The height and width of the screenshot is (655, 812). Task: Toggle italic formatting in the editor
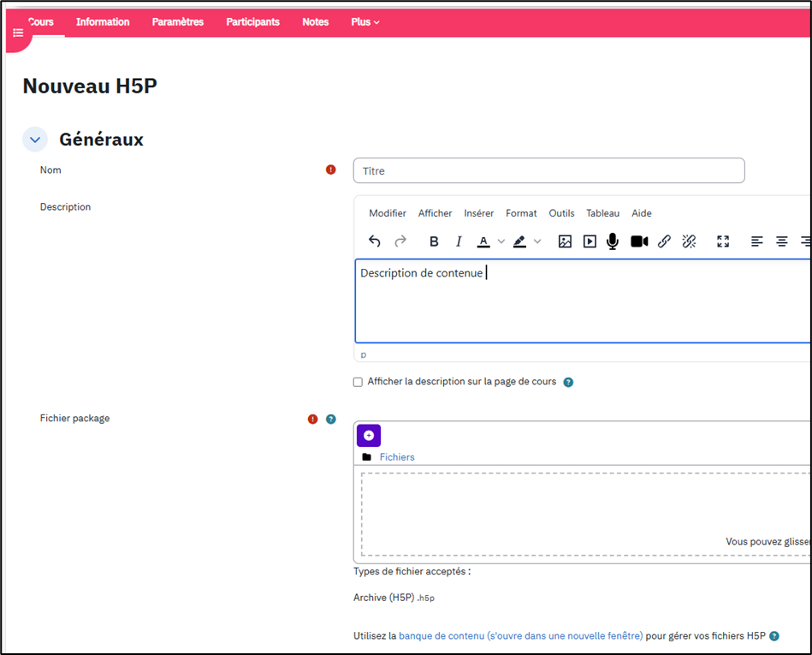459,241
